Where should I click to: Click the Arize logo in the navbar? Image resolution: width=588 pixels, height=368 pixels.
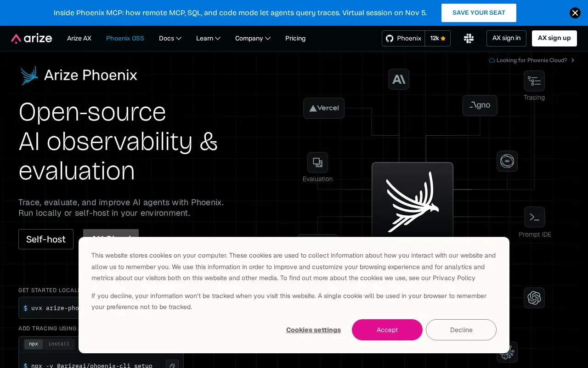[x=32, y=38]
